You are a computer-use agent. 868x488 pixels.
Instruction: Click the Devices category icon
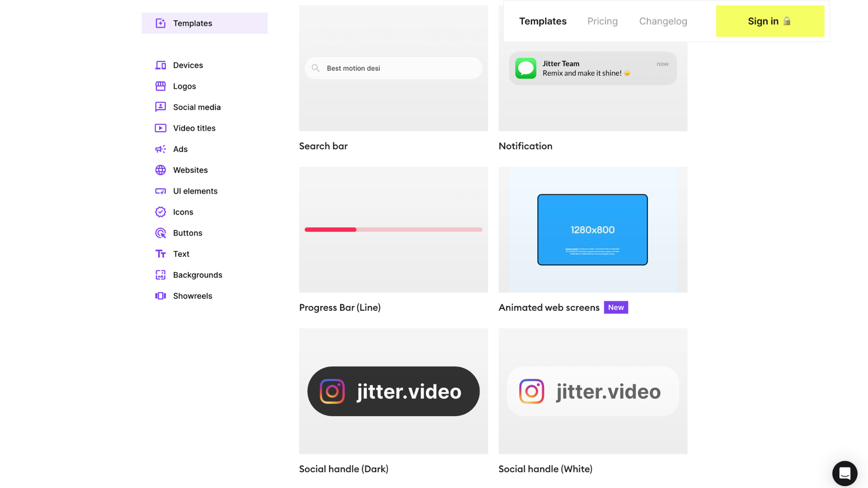160,65
